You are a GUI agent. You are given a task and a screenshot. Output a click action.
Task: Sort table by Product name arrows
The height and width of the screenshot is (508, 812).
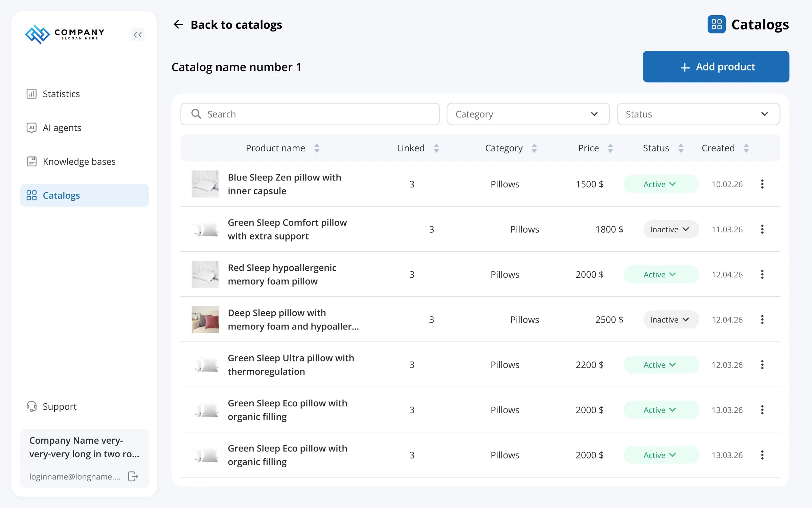pos(317,148)
